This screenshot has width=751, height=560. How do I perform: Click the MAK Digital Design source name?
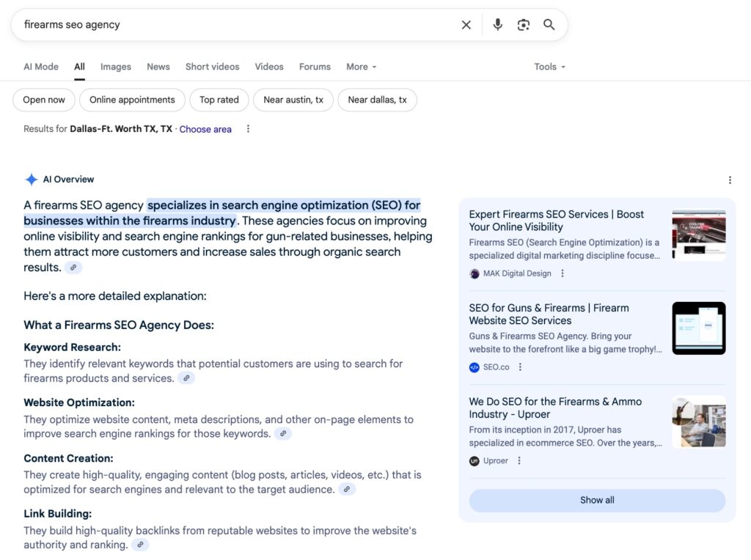point(517,273)
